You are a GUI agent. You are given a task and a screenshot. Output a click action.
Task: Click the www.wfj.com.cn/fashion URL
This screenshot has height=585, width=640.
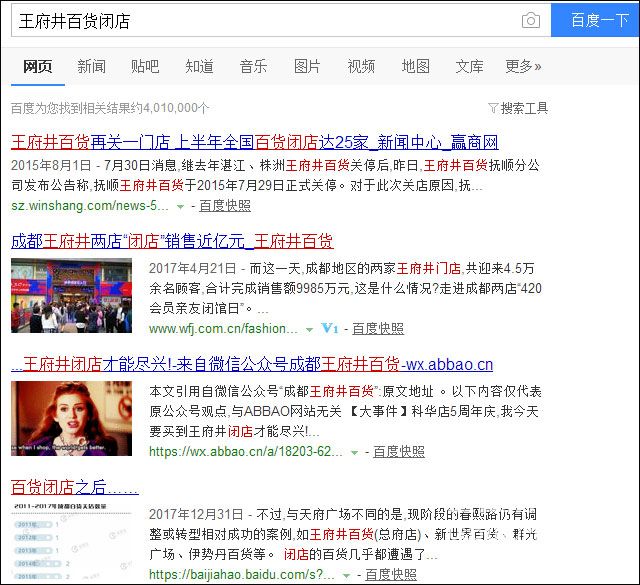point(223,329)
